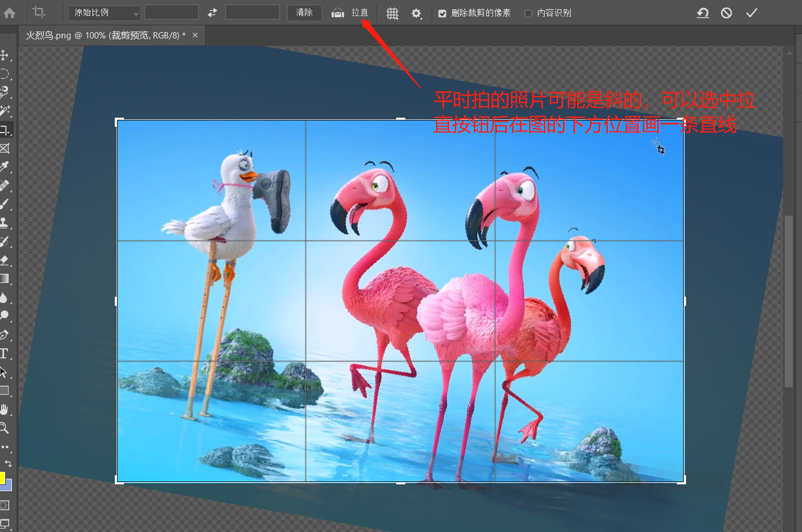Select the Rectangle shape tool
Image resolution: width=802 pixels, height=532 pixels.
pyautogui.click(x=5, y=391)
